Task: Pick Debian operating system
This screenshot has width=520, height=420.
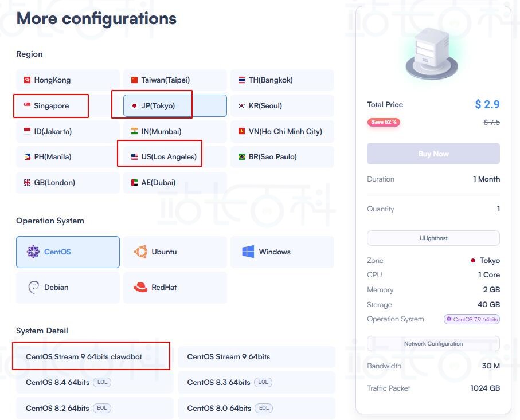Action: click(x=68, y=288)
